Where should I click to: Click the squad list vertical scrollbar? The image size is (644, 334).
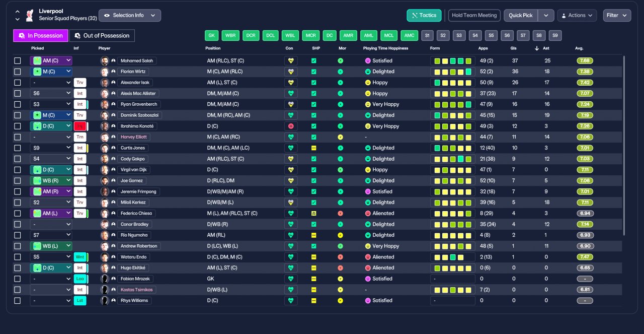624,146
